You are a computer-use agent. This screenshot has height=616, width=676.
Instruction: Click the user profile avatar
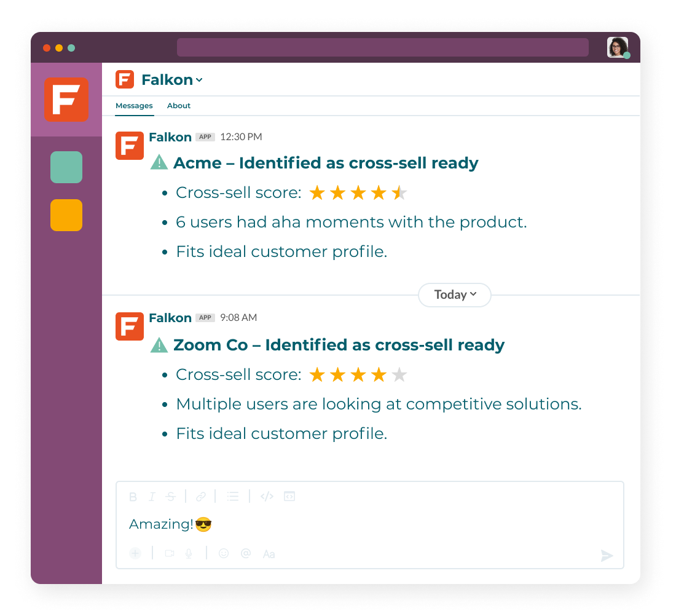tap(618, 47)
